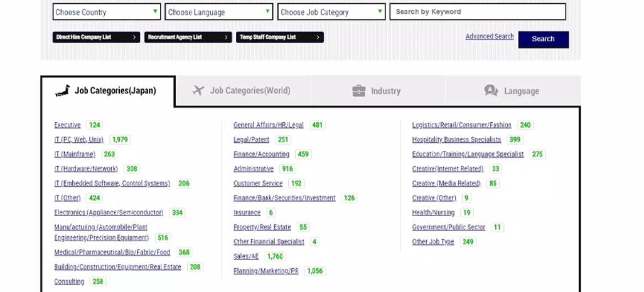The height and width of the screenshot is (292, 644).
Task: Open Temp Staff Company List
Action: (280, 38)
